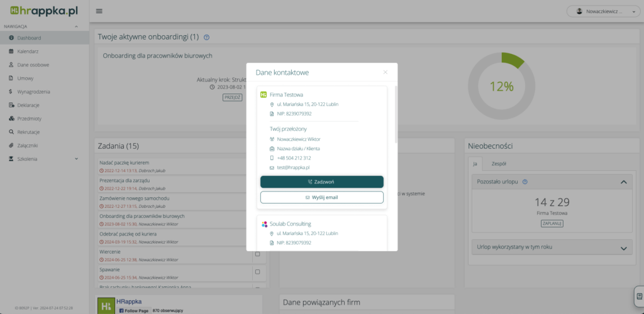Expand Urlop wykorzystany w tym roku
The image size is (644, 314).
(x=623, y=249)
